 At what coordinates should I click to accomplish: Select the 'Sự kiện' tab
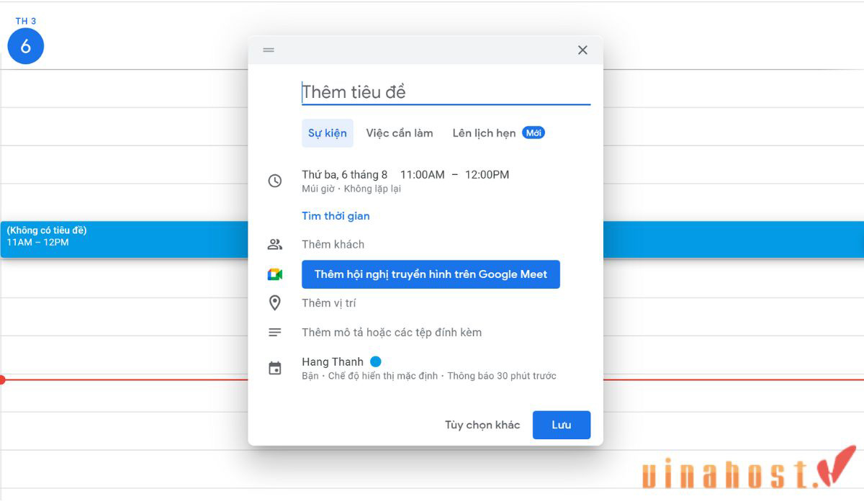click(x=328, y=133)
